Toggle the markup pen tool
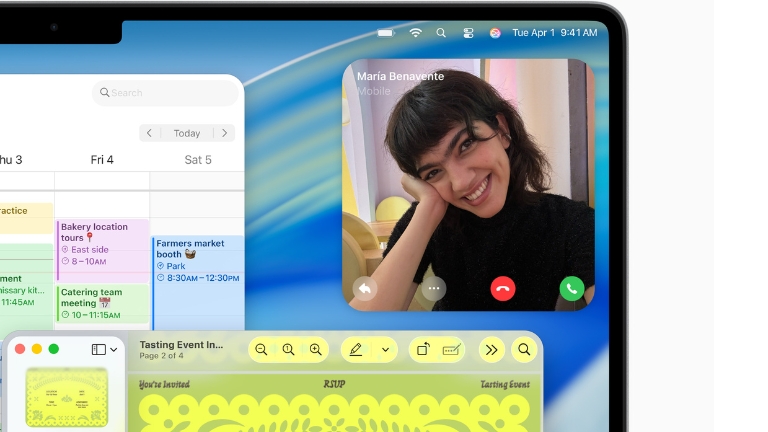Screen dimensions: 768x432 pos(357,349)
